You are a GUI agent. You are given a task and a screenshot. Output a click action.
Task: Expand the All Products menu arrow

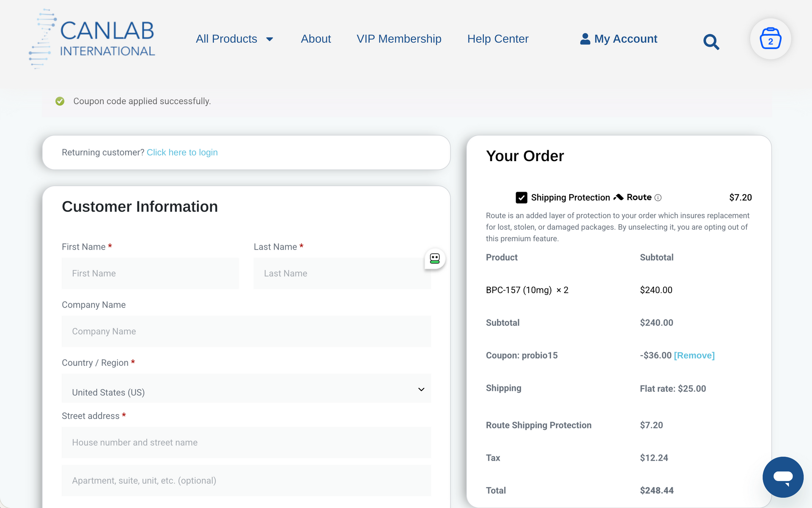point(269,39)
